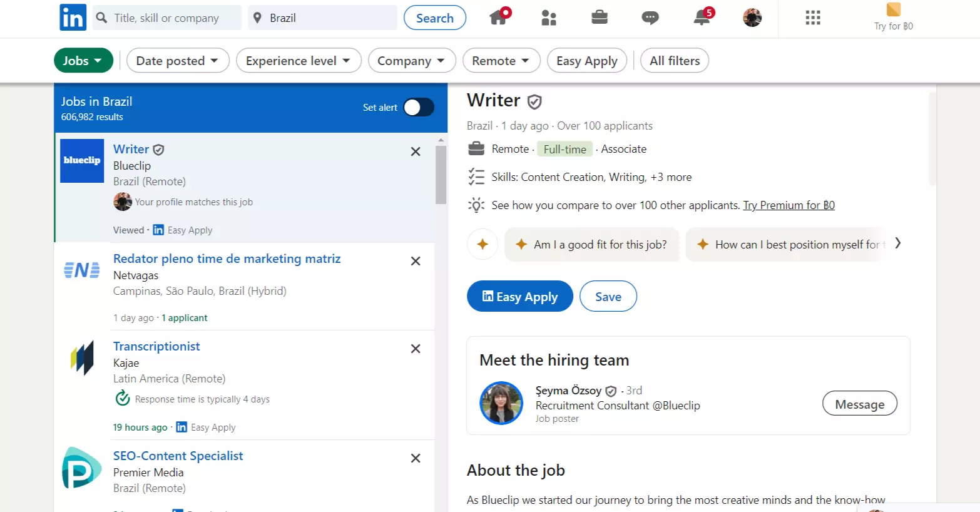
Task: Click the 'Netvagas' company name
Action: 136,275
